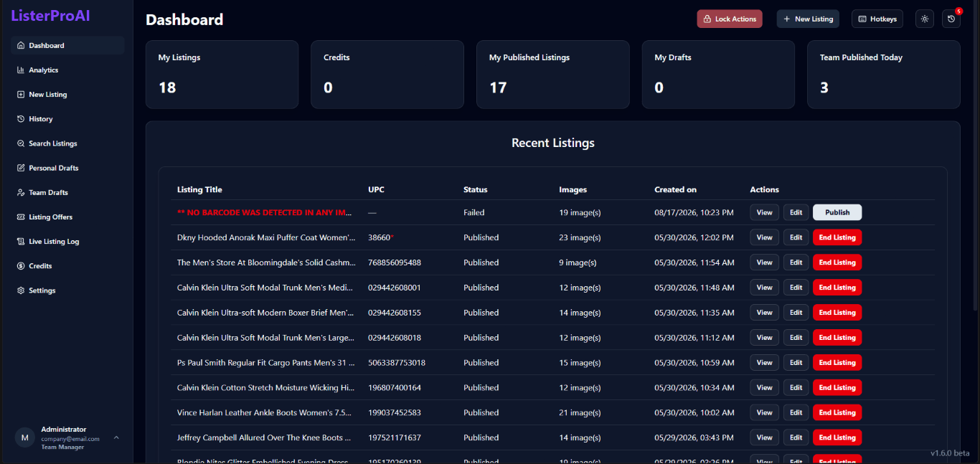
Task: Open the Hotkeys button
Action: point(877,19)
